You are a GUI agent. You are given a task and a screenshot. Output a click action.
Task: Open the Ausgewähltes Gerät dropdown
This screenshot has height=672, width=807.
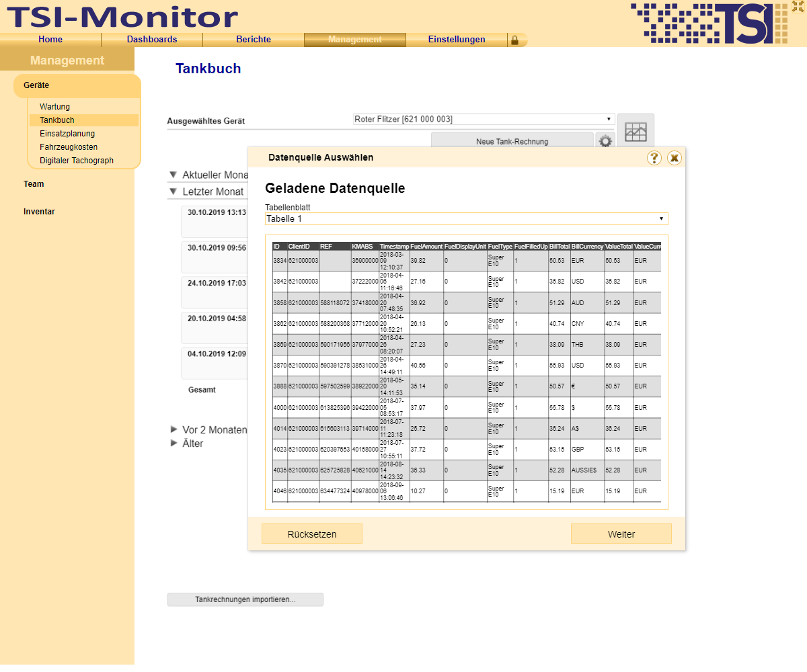pos(484,119)
